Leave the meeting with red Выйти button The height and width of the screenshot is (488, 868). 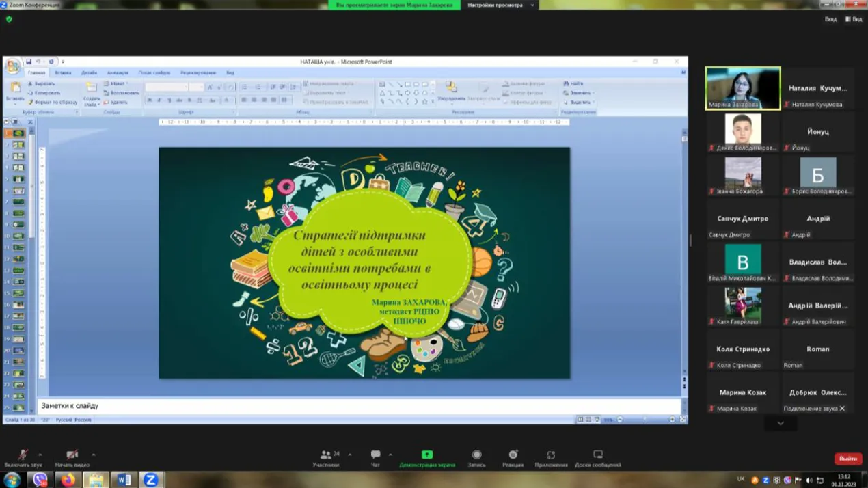(x=847, y=459)
